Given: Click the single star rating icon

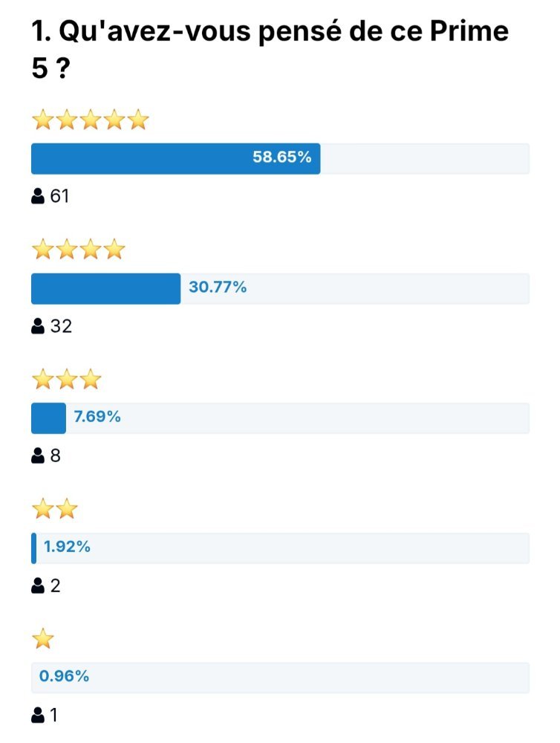Looking at the screenshot, I should [x=43, y=639].
